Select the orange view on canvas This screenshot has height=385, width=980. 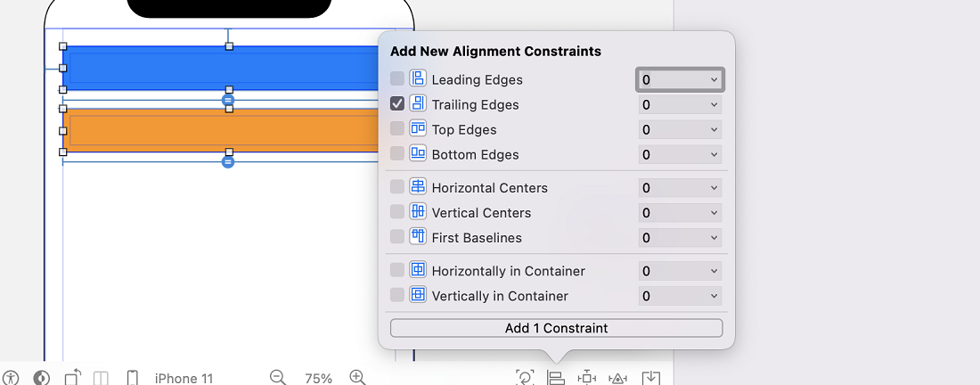pyautogui.click(x=221, y=131)
